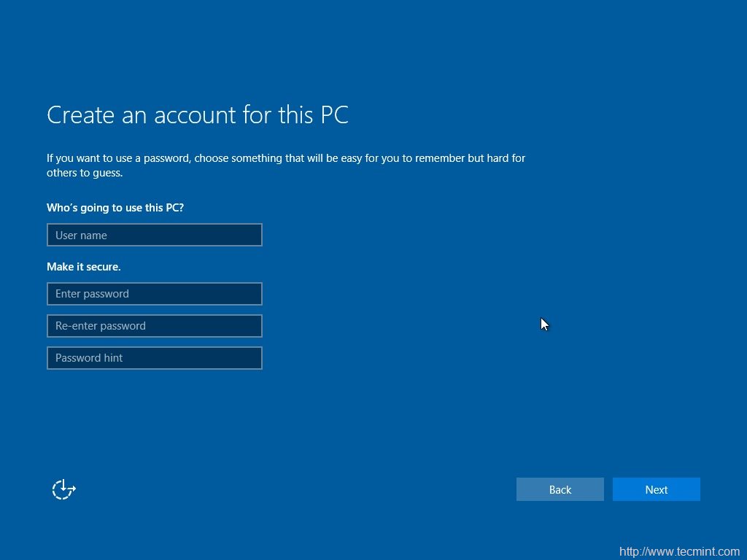Select the Who's going to use this PC label
Viewport: 747px width, 560px height.
click(115, 208)
